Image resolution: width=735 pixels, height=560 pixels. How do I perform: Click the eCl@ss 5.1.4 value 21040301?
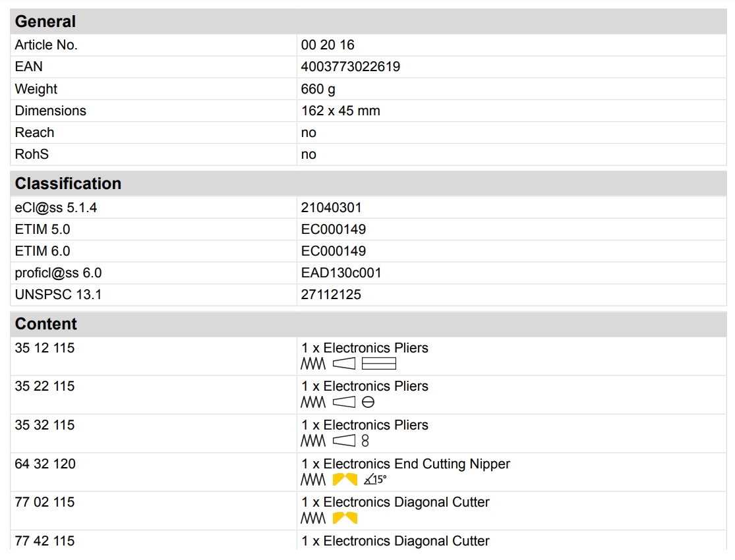(331, 208)
